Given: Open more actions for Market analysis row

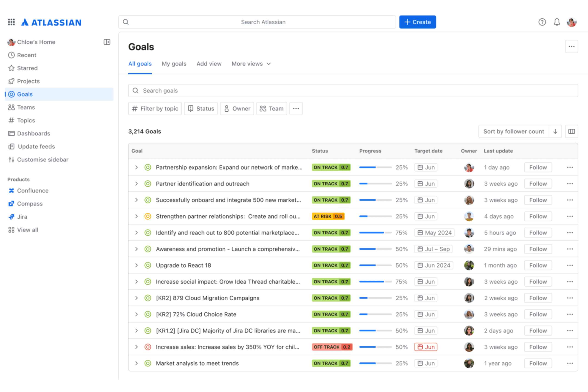Looking at the screenshot, I should coord(570,363).
